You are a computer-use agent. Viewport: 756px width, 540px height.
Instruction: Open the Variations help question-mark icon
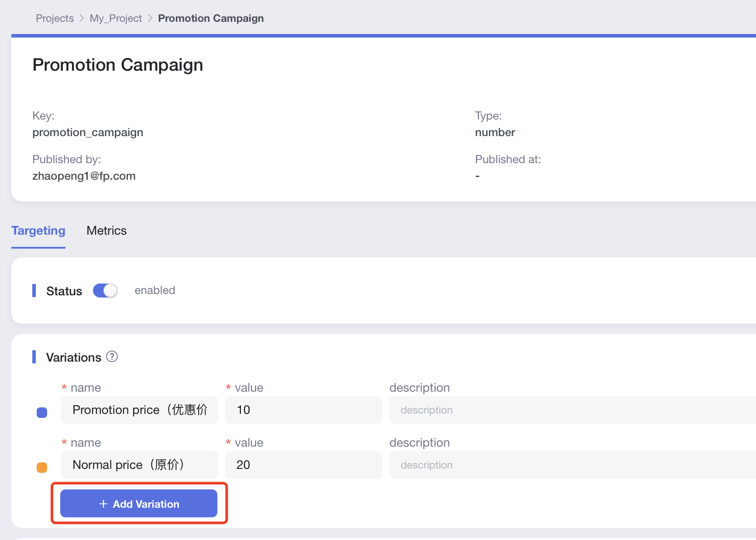tap(112, 357)
